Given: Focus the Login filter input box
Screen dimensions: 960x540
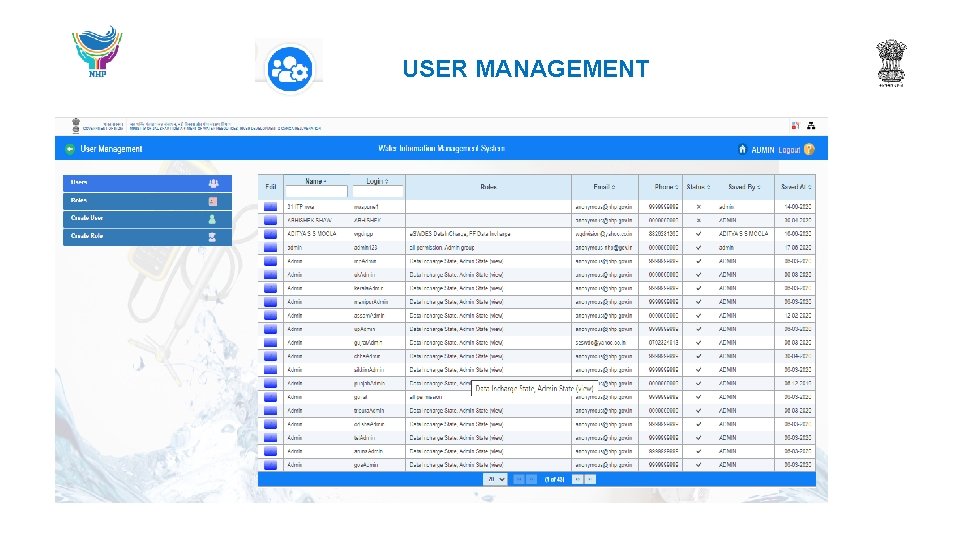Looking at the screenshot, I should click(x=378, y=192).
